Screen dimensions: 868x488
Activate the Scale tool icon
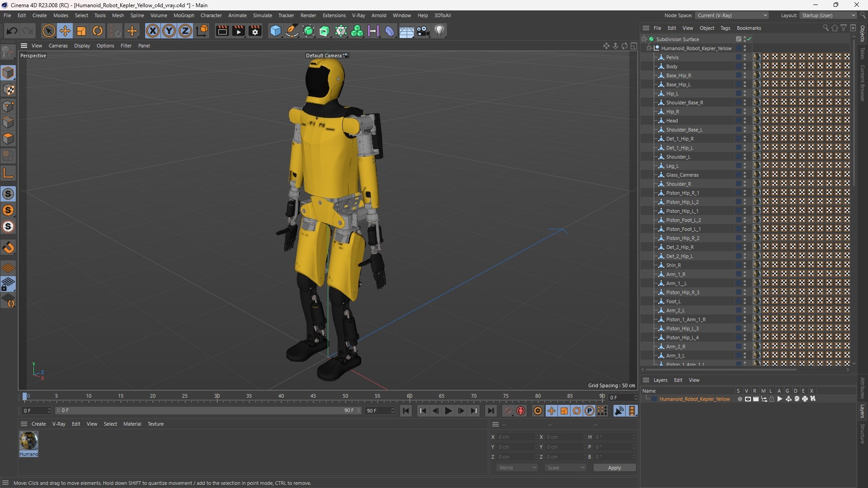point(81,31)
